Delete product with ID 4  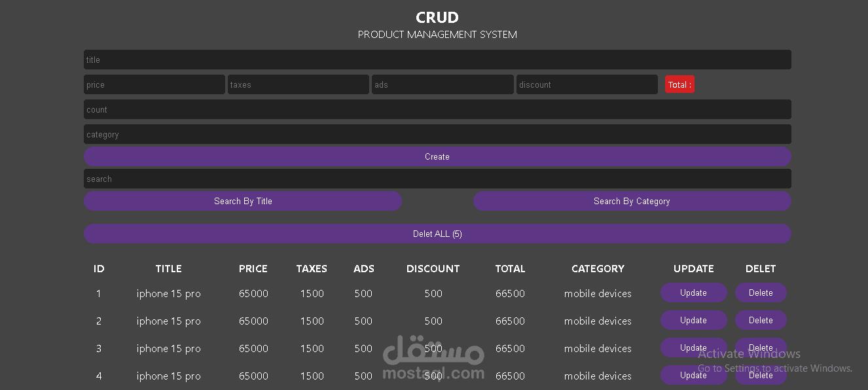(x=761, y=375)
